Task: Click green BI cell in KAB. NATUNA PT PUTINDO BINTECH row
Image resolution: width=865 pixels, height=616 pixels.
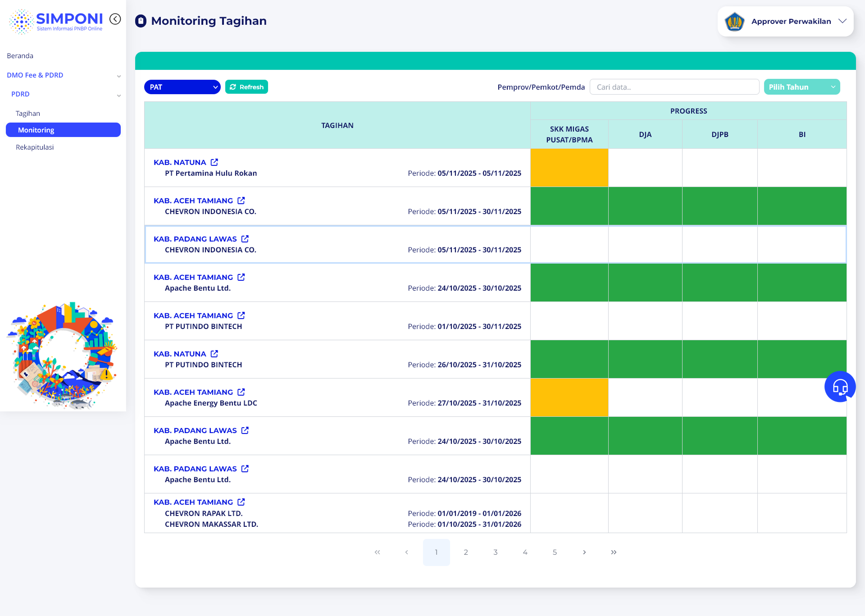Action: pyautogui.click(x=802, y=359)
